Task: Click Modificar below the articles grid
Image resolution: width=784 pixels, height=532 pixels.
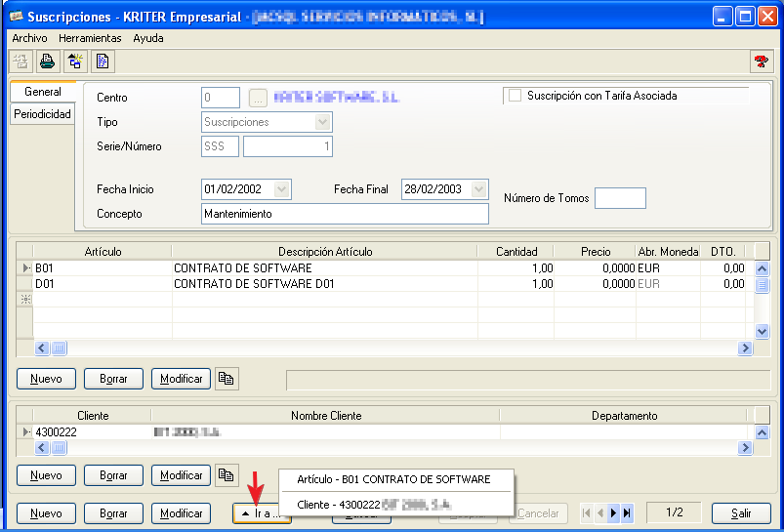Action: pos(181,379)
